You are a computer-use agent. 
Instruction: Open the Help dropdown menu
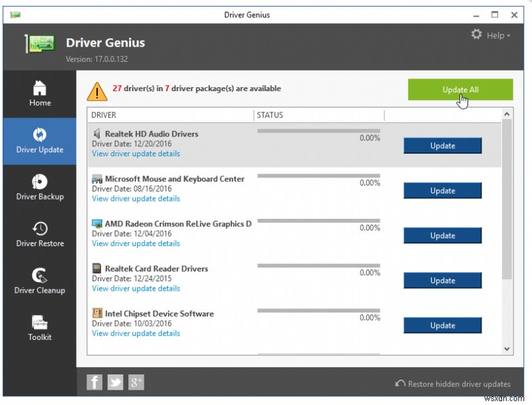tap(496, 35)
